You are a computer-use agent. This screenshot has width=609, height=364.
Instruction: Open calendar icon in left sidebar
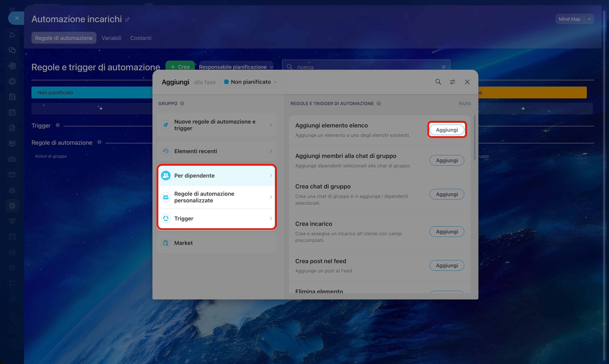click(x=12, y=112)
